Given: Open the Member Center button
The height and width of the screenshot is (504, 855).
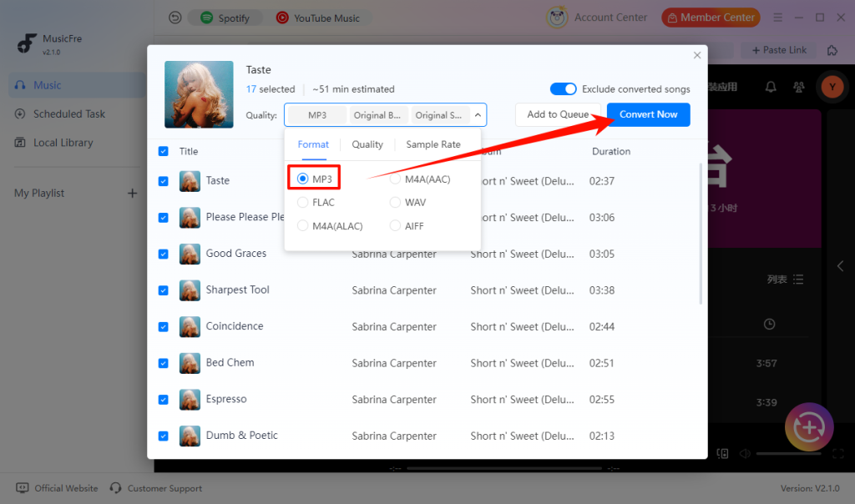Looking at the screenshot, I should [711, 18].
